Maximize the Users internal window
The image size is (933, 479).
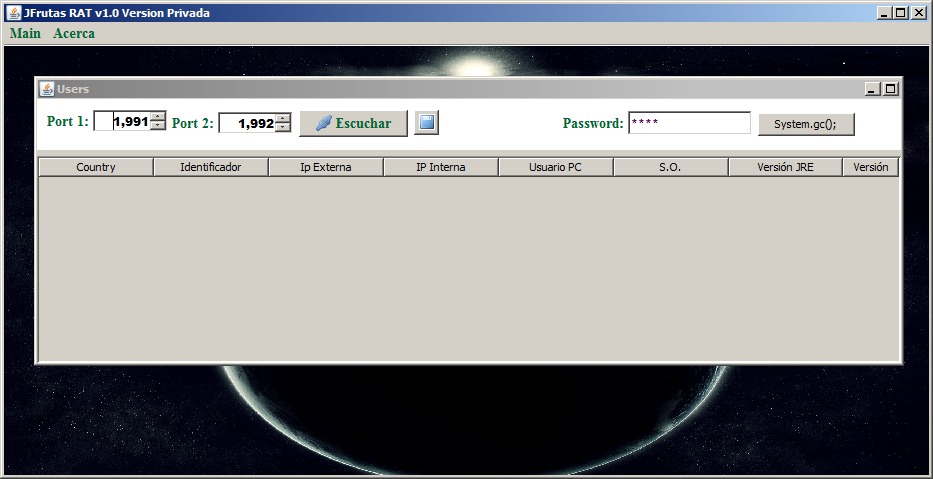click(x=890, y=89)
